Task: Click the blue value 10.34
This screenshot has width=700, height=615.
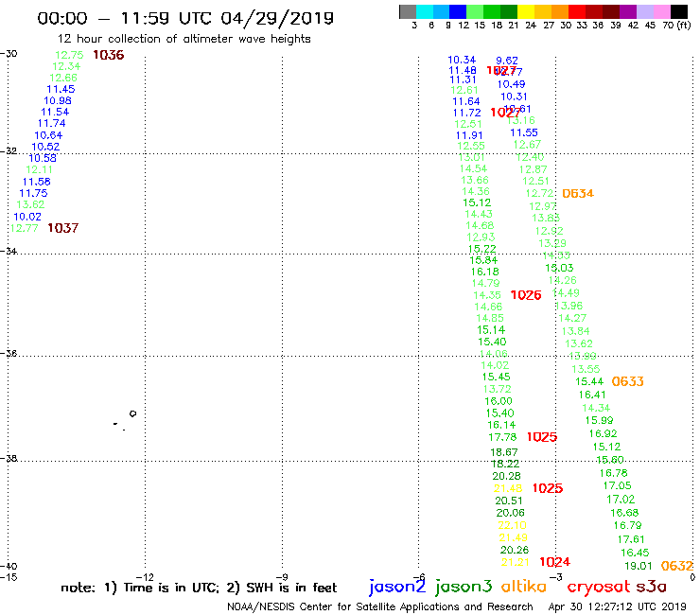Action: pos(462,60)
